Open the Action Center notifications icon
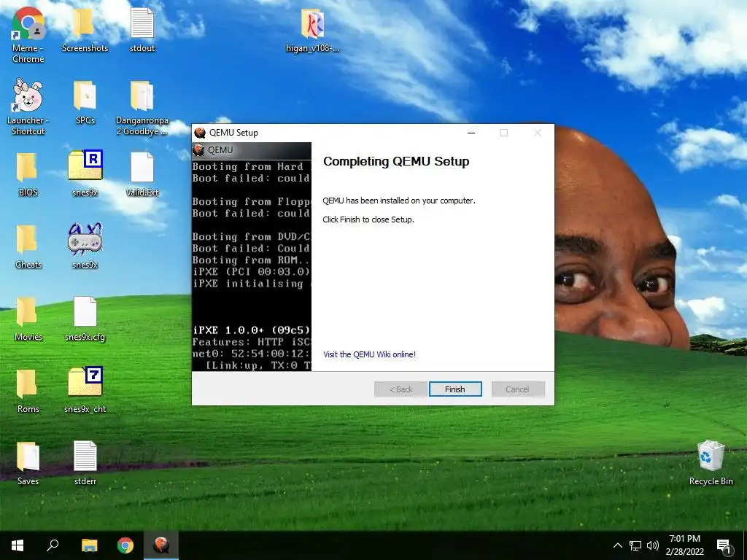 [x=724, y=545]
